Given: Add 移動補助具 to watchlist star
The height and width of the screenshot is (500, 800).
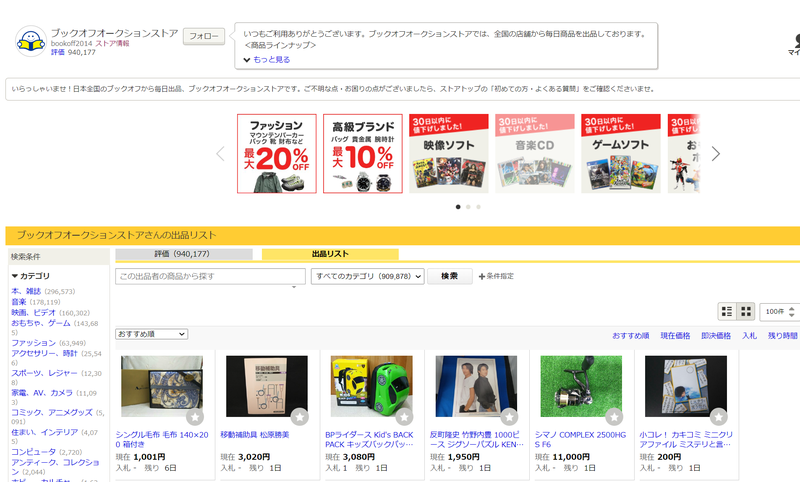Looking at the screenshot, I should (299, 417).
